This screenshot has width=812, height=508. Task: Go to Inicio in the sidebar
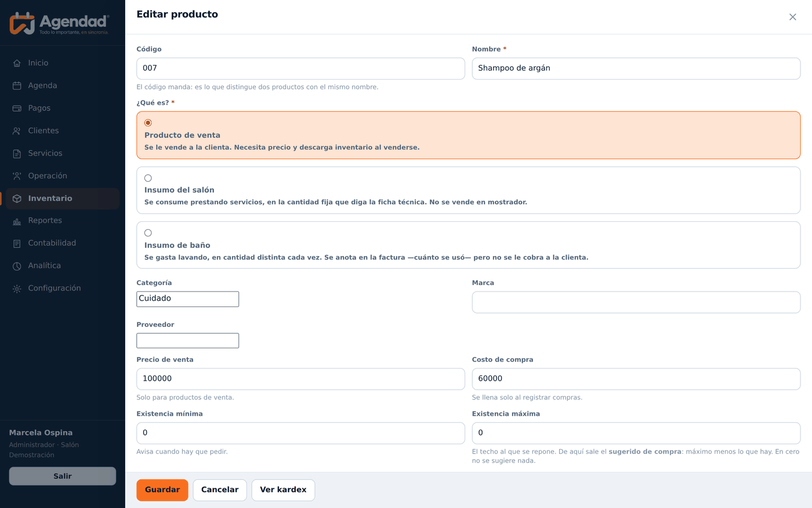[x=63, y=63]
